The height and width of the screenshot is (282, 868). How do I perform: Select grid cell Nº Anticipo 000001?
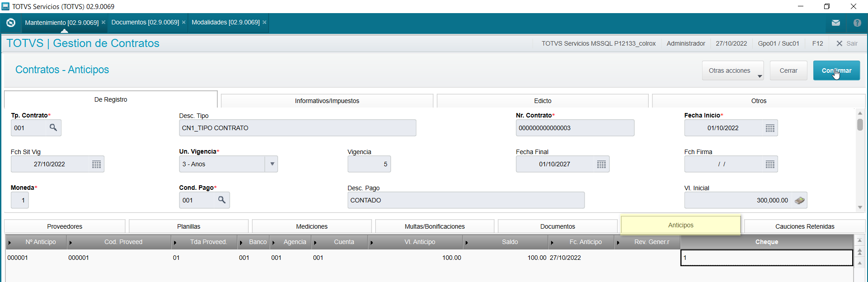tap(36, 258)
